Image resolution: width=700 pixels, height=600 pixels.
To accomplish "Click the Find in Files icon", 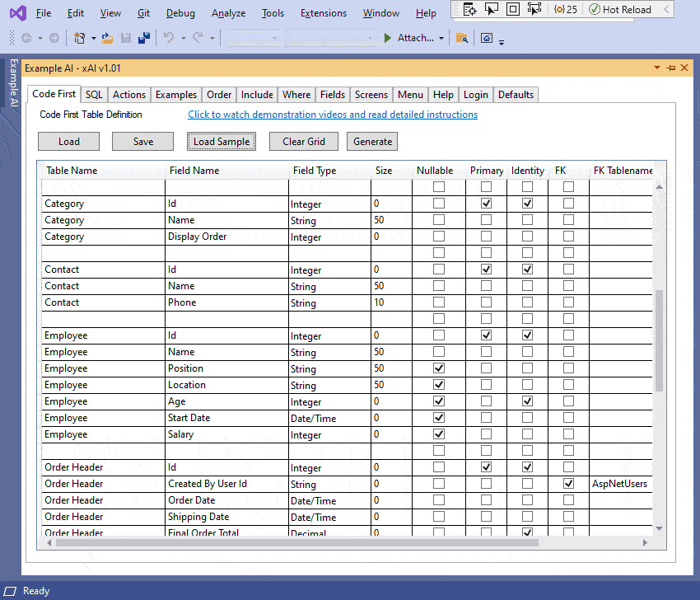I will 462,38.
